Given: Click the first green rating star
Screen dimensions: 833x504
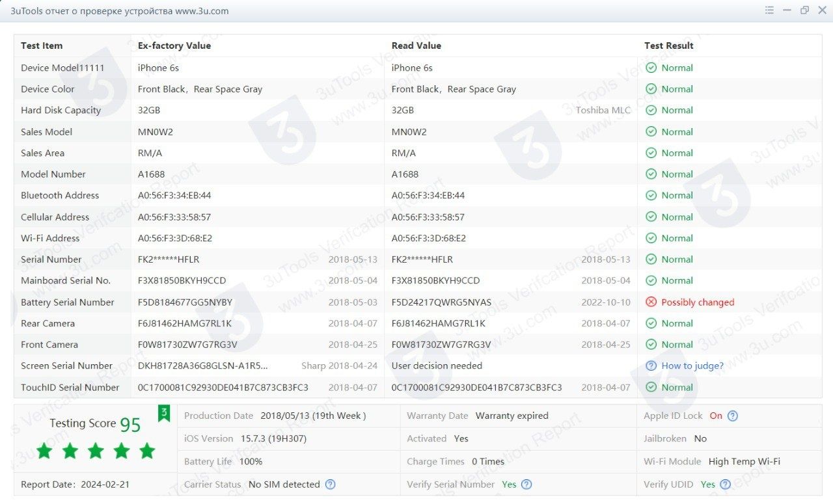Looking at the screenshot, I should [44, 451].
